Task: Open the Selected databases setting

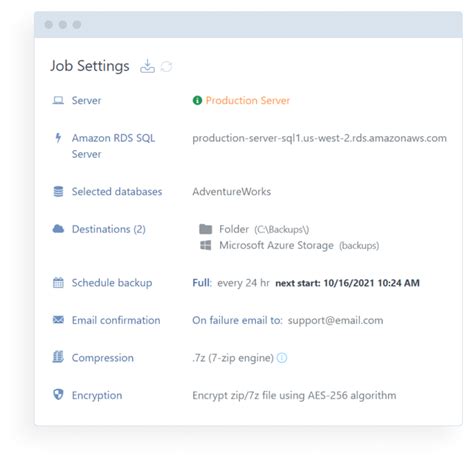Action: [117, 192]
